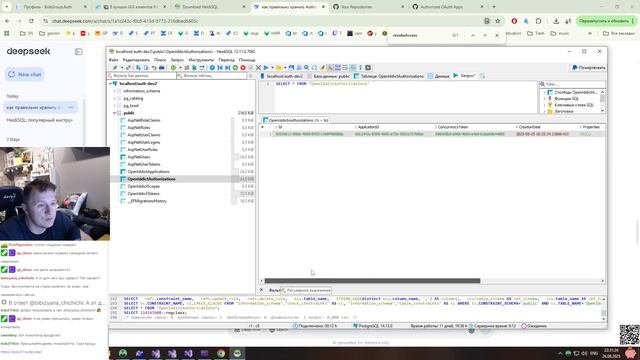Click the undo icon in HeidiSQL toolbar

(154, 68)
